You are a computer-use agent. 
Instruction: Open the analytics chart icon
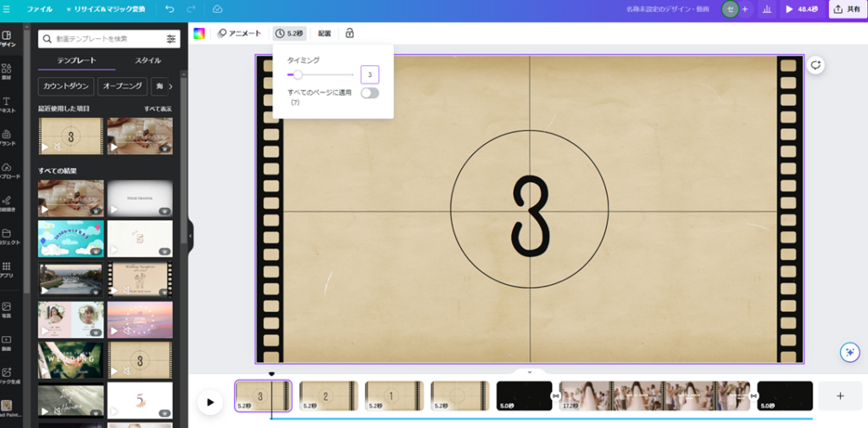tap(767, 9)
